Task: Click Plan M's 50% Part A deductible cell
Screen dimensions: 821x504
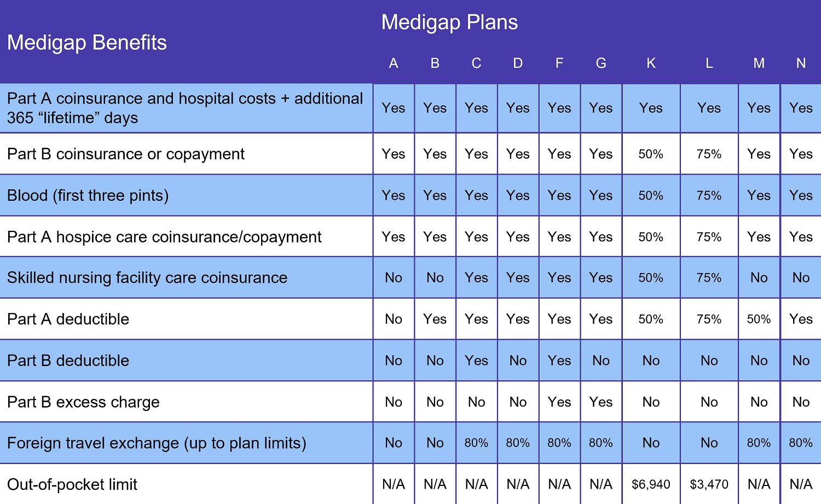Action: pos(759,319)
